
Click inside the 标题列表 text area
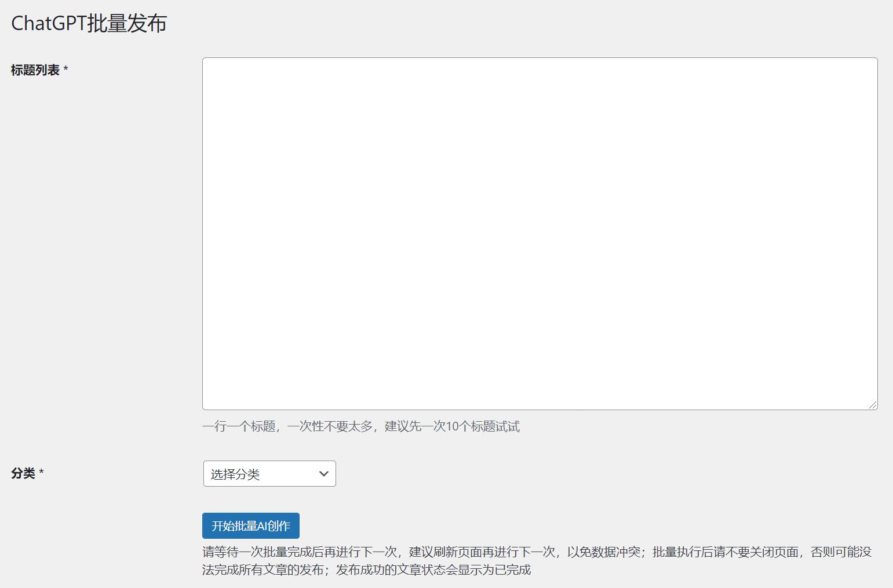[540, 233]
